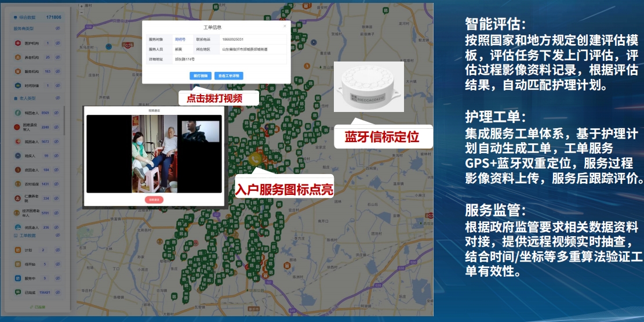644x322 pixels.
Task: Click the 残疾人 blue icon
Action: pos(17,155)
